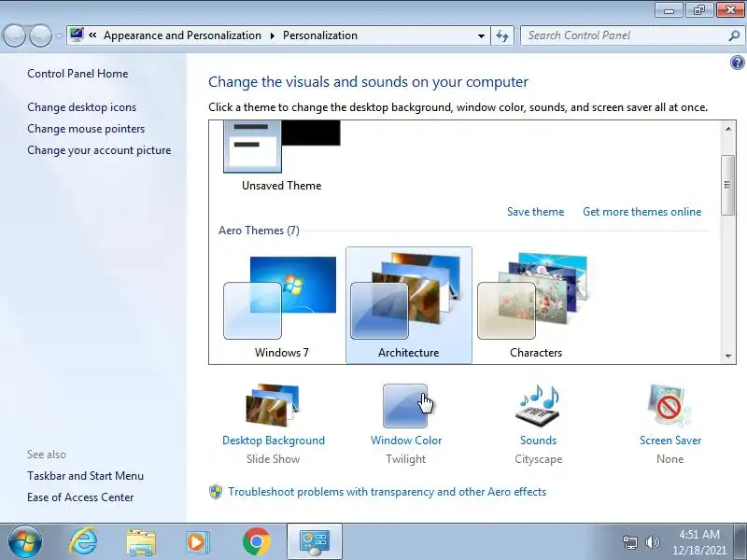Click the Forward navigation arrow button
This screenshot has height=560, width=747.
[x=40, y=35]
